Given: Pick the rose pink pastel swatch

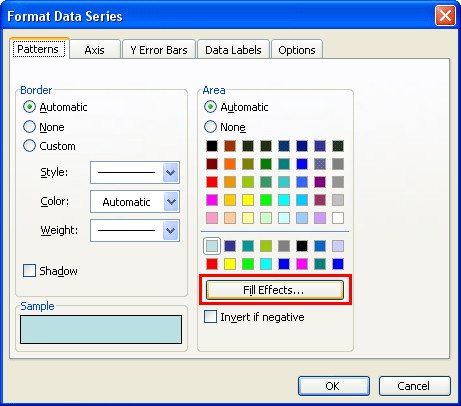Looking at the screenshot, I should pyautogui.click(x=212, y=218).
